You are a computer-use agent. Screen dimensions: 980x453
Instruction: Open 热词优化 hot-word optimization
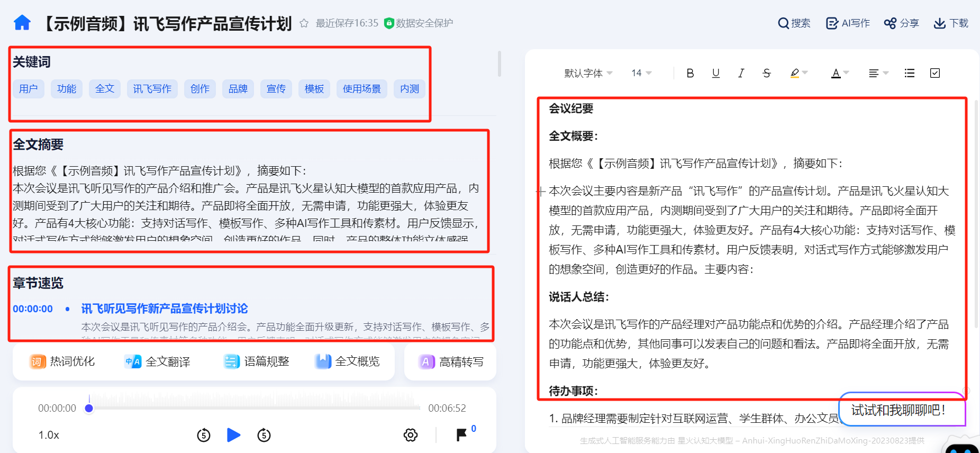(62, 361)
